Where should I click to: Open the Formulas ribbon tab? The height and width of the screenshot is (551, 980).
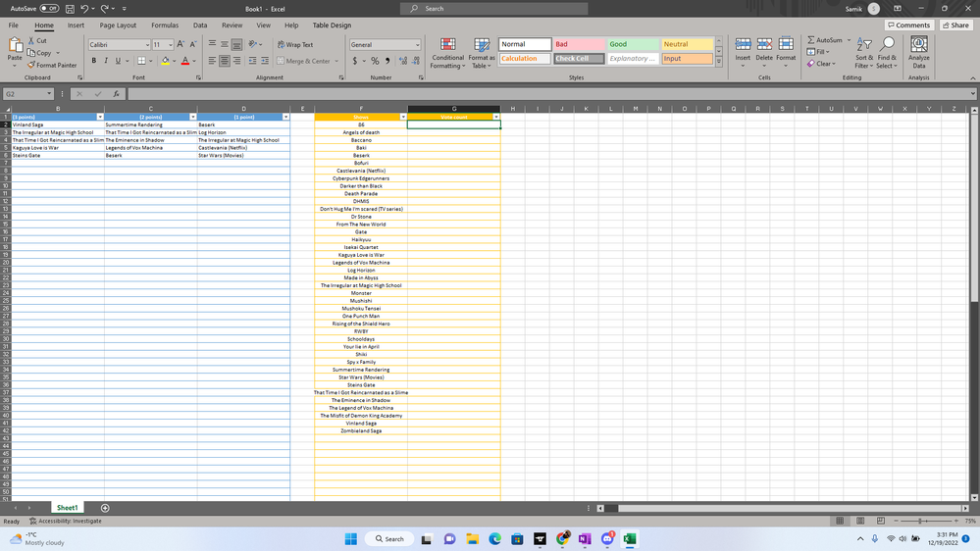165,25
